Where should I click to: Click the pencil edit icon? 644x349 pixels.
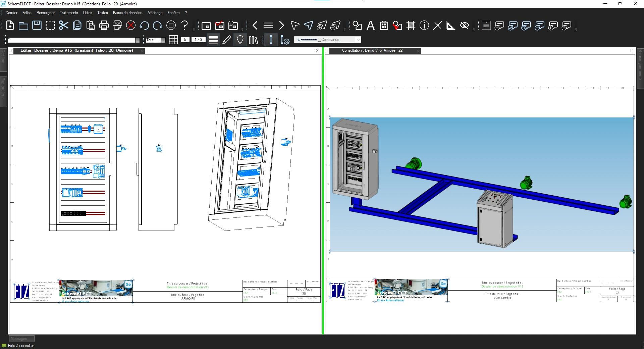pos(227,40)
